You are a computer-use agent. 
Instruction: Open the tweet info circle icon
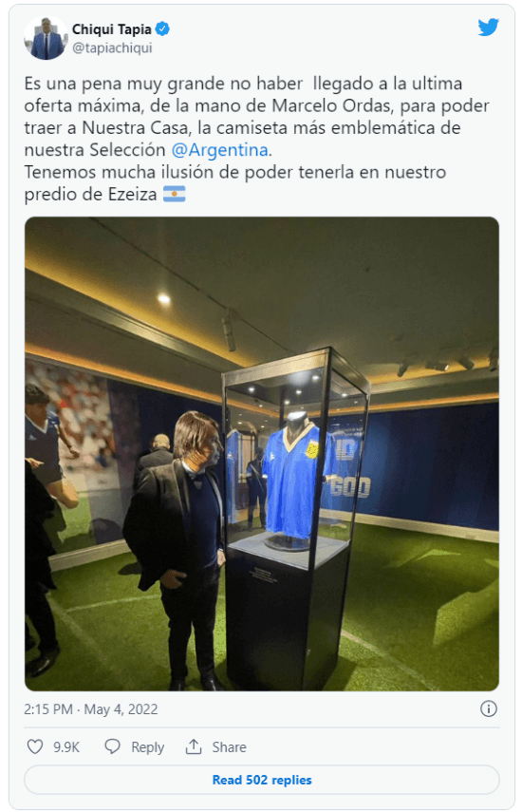tap(489, 708)
